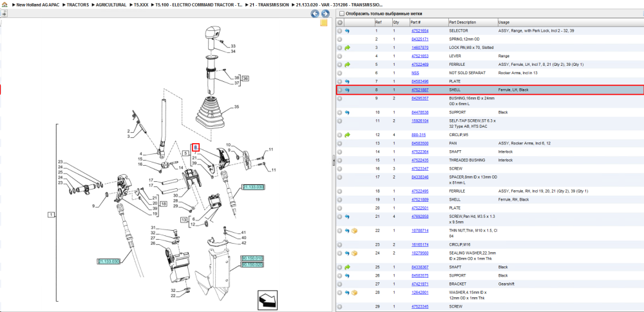Open AGRICULTURAL breadcrumb
The image size is (644, 312).
(111, 5)
